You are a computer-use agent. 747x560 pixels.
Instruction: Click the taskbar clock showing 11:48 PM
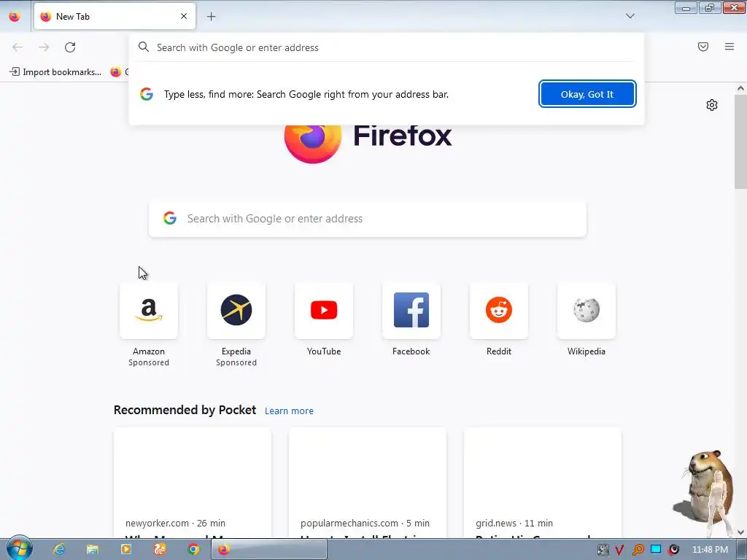pyautogui.click(x=710, y=550)
